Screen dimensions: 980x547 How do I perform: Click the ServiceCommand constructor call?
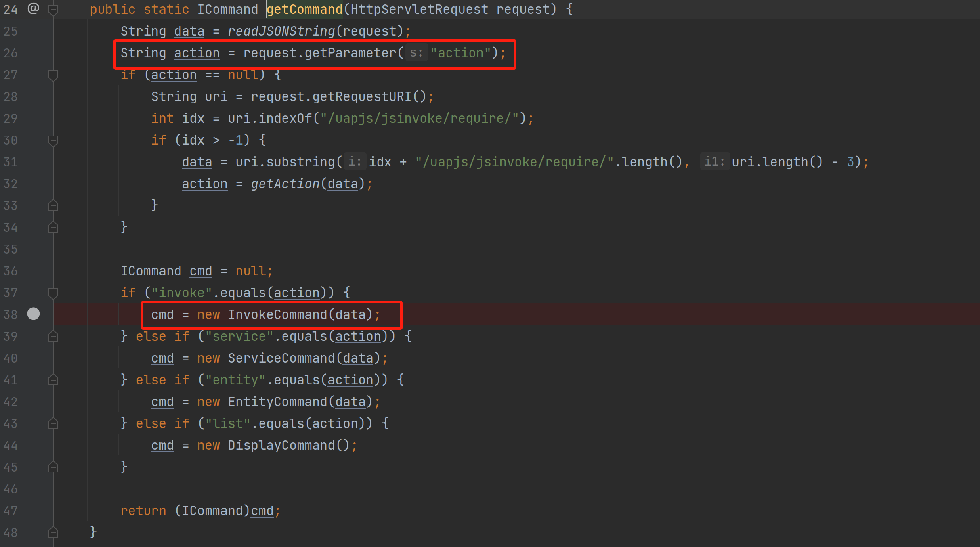tap(281, 358)
